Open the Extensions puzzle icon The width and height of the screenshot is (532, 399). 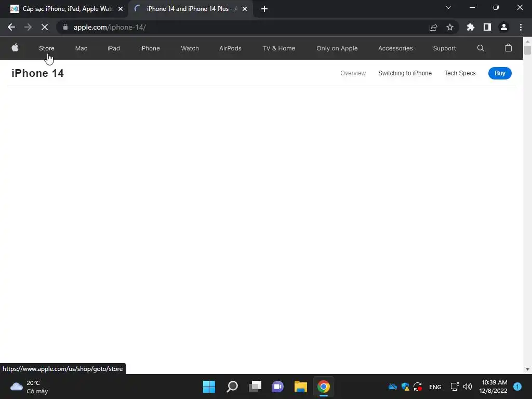click(x=470, y=27)
